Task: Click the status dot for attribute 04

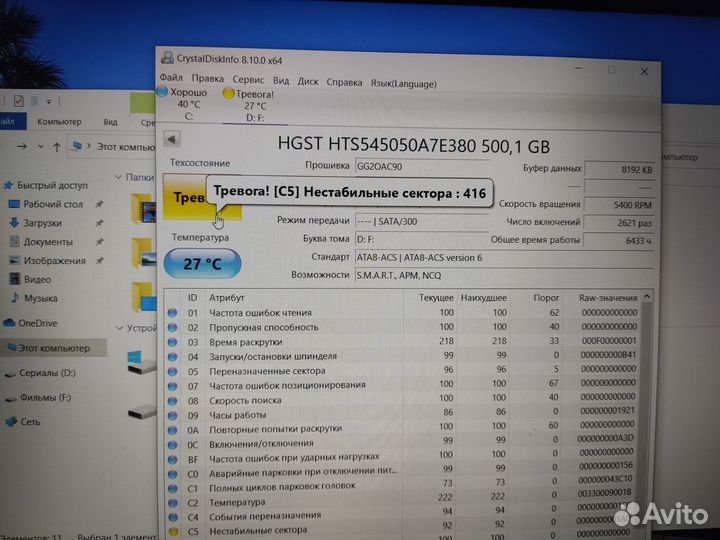Action: 173,356
